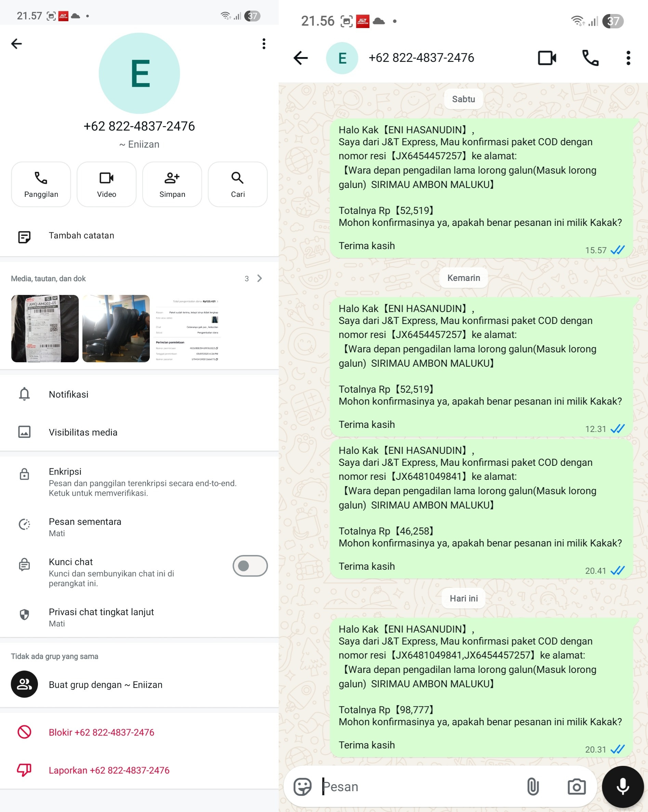Toggle the Kunci chat switch
The width and height of the screenshot is (648, 812).
click(x=250, y=566)
